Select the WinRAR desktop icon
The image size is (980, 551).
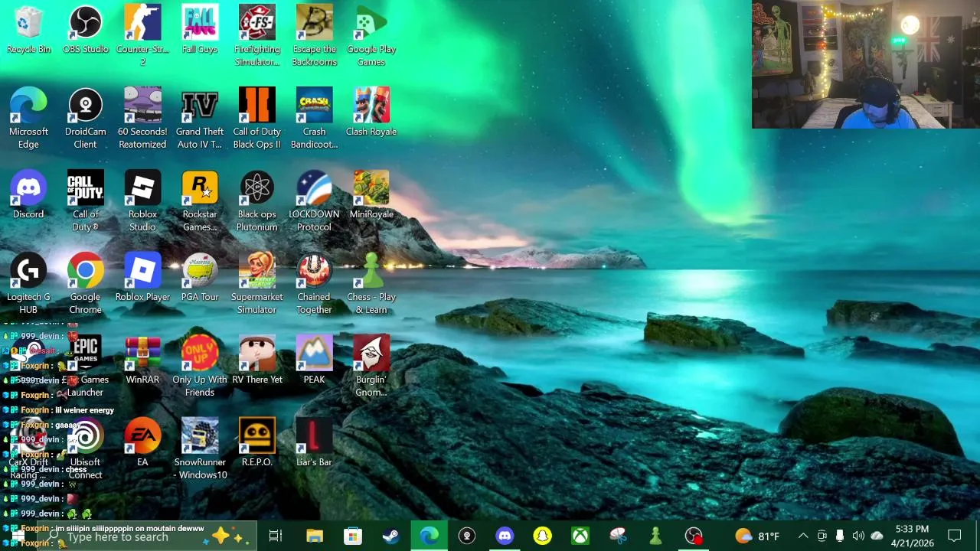(x=142, y=361)
